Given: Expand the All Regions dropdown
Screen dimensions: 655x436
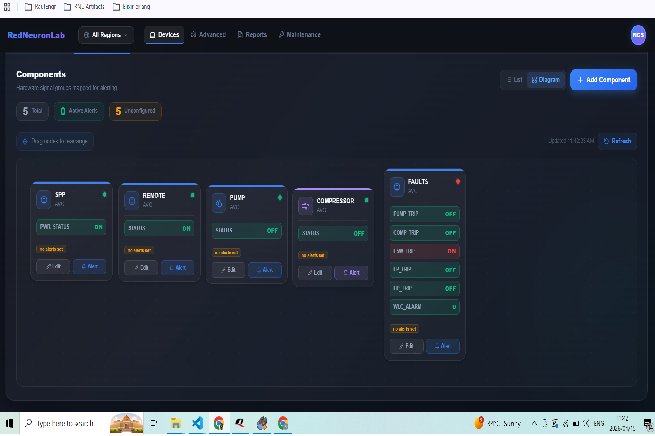Looking at the screenshot, I should [x=106, y=35].
